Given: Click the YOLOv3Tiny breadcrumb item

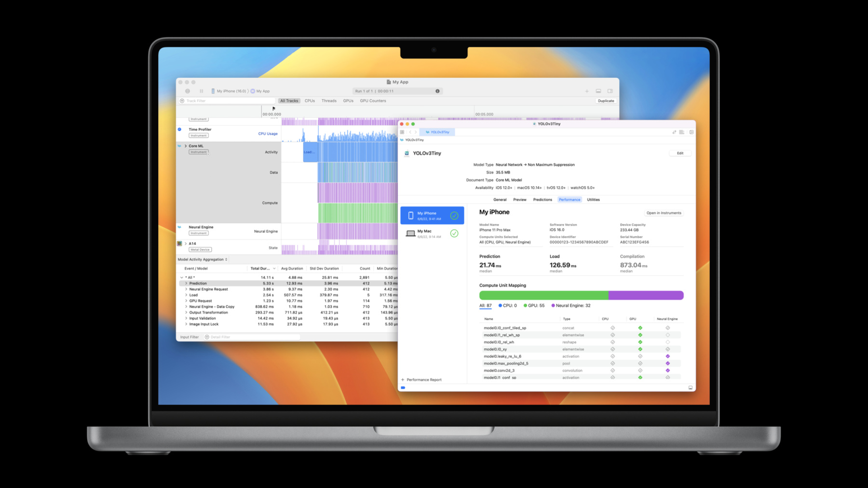Looking at the screenshot, I should [412, 140].
